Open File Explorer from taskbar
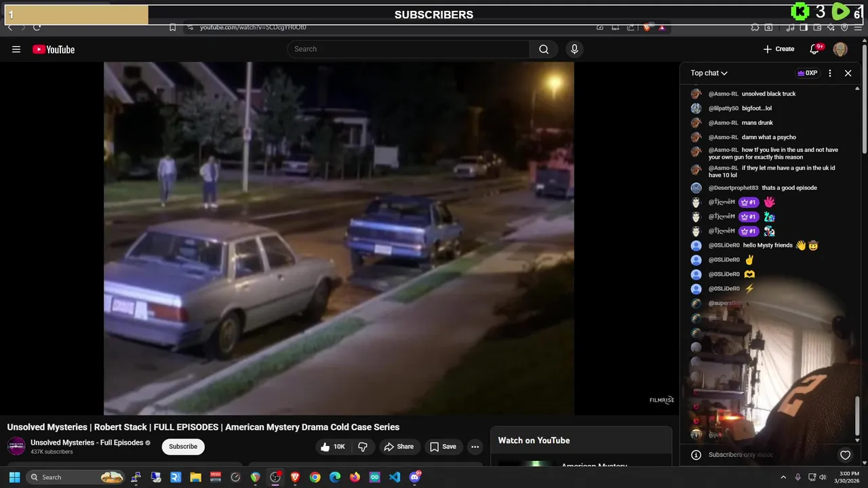This screenshot has width=868, height=488. [195, 477]
